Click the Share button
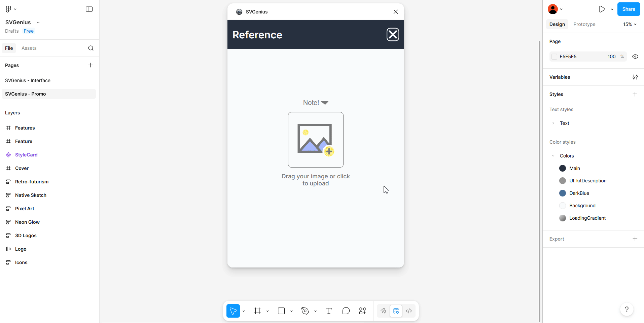The image size is (644, 323). [x=629, y=9]
